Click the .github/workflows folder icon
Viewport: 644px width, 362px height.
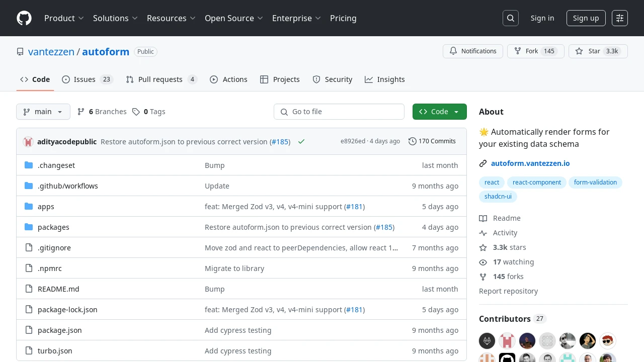click(29, 186)
